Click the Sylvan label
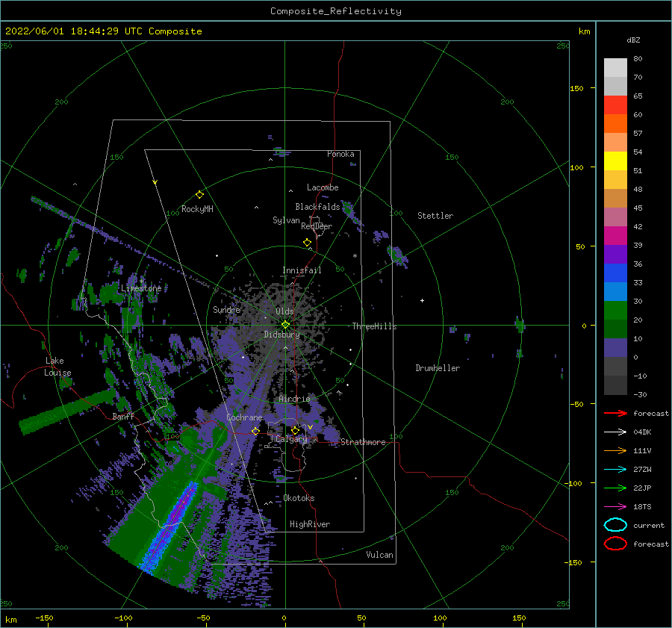This screenshot has width=672, height=628. click(286, 220)
